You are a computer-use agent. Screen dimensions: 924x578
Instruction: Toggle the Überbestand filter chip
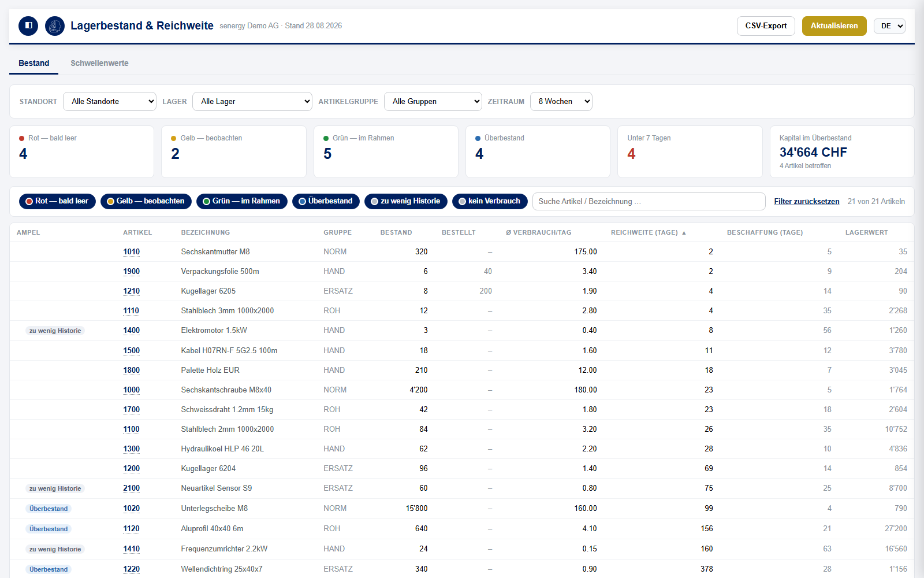326,201
